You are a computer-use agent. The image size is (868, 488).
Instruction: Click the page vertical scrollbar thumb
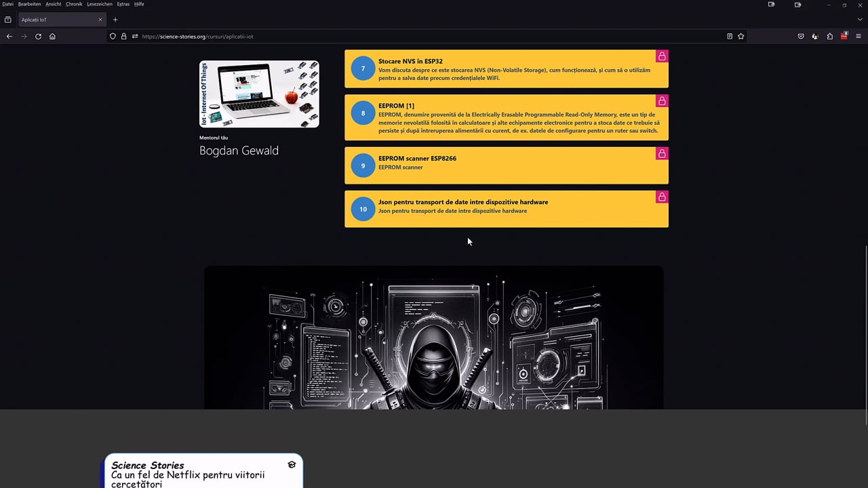865,335
